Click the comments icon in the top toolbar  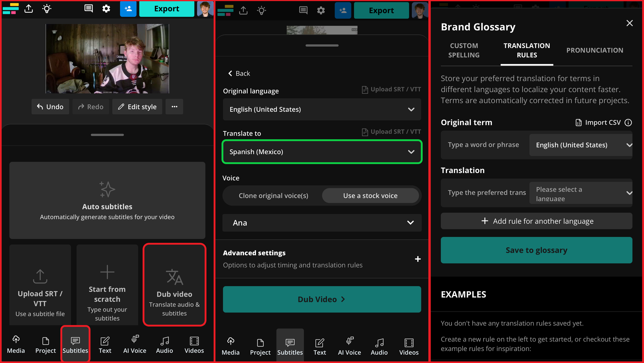[88, 9]
